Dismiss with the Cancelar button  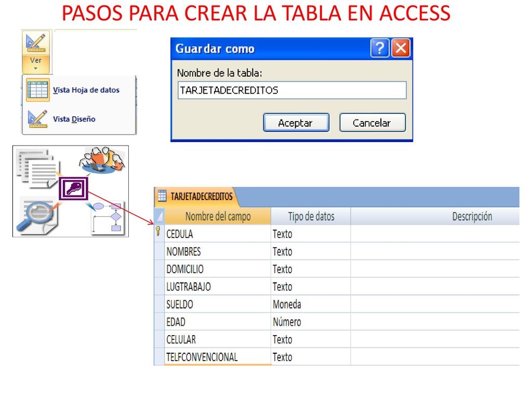(x=373, y=123)
